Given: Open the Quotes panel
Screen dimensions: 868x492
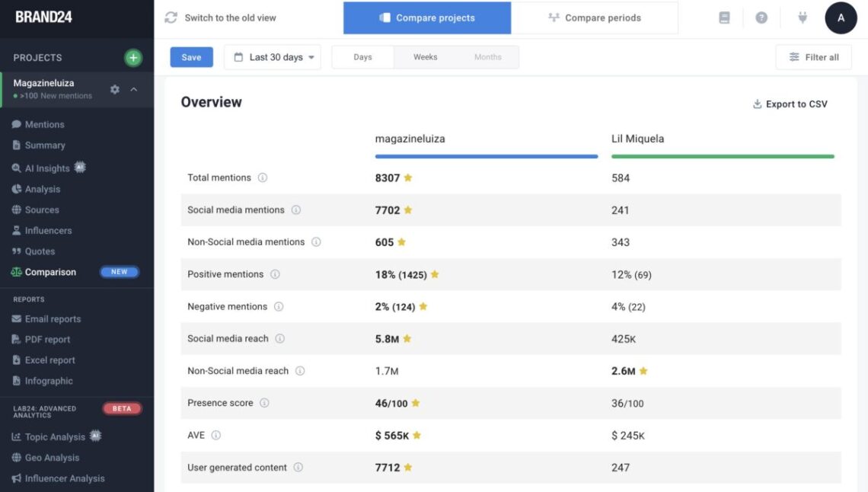Looking at the screenshot, I should 43,251.
